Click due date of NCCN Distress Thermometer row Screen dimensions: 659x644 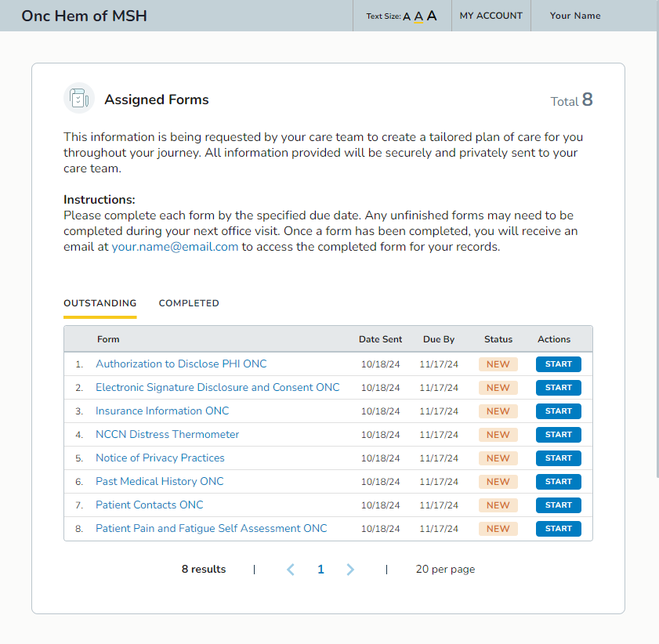pyautogui.click(x=439, y=435)
